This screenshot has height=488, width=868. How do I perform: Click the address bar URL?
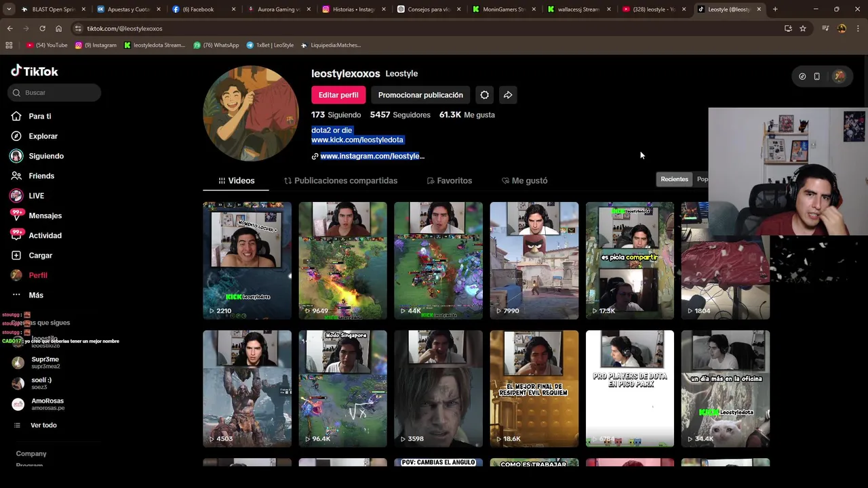coord(124,28)
